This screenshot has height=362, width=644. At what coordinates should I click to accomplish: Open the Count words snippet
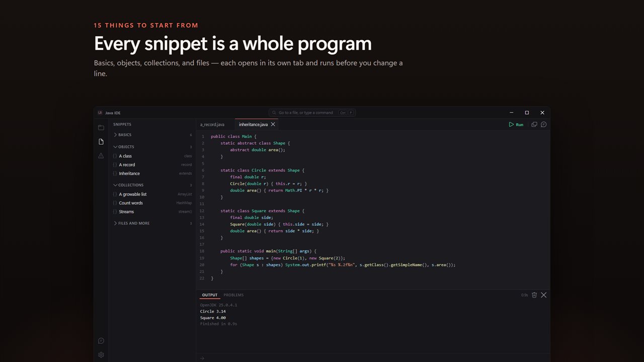[x=152, y=203]
